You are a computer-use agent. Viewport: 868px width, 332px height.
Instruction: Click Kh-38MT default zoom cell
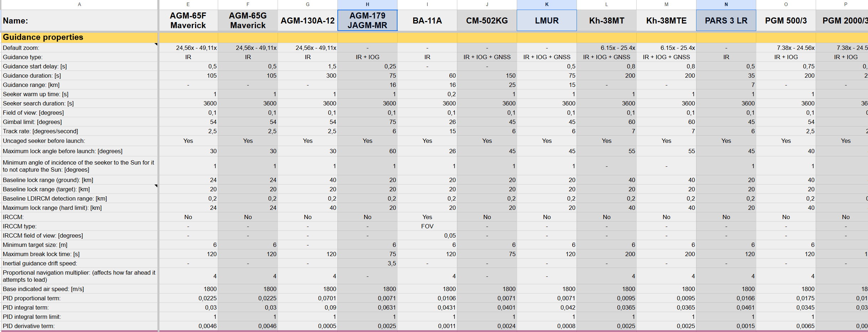606,48
